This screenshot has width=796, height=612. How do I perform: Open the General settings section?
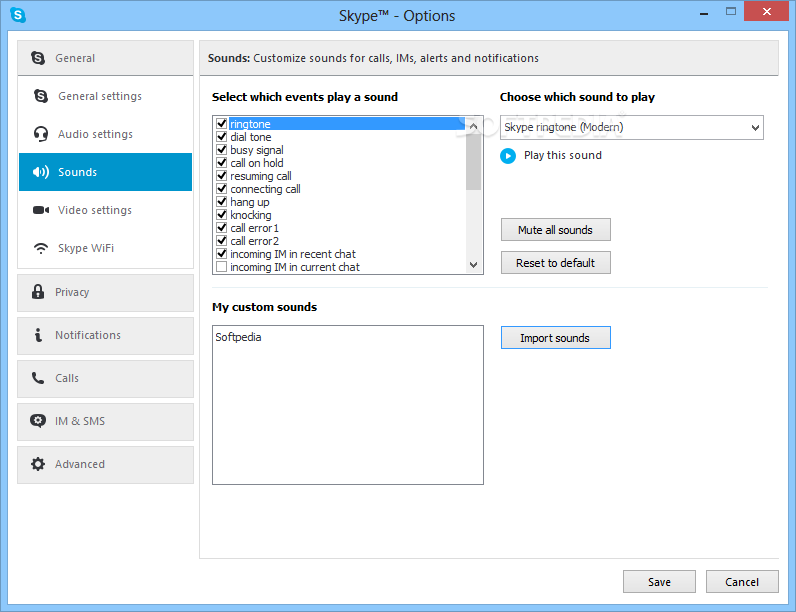[106, 58]
